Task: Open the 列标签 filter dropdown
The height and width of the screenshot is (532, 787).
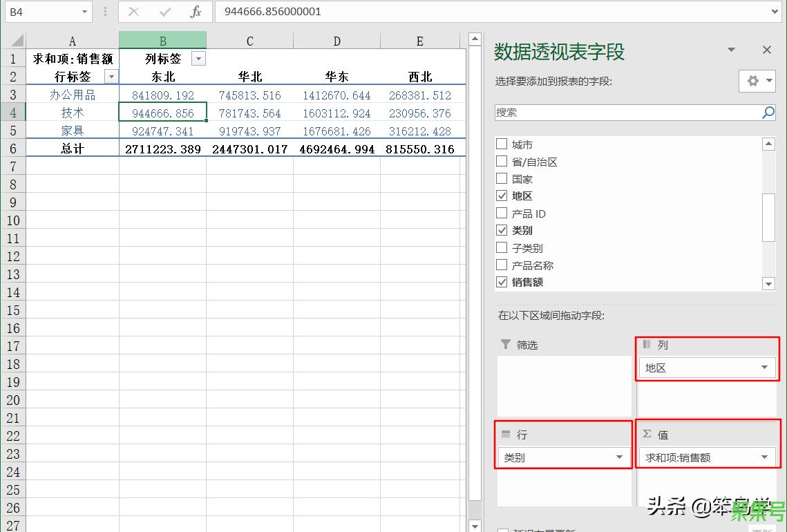Action: (x=198, y=59)
